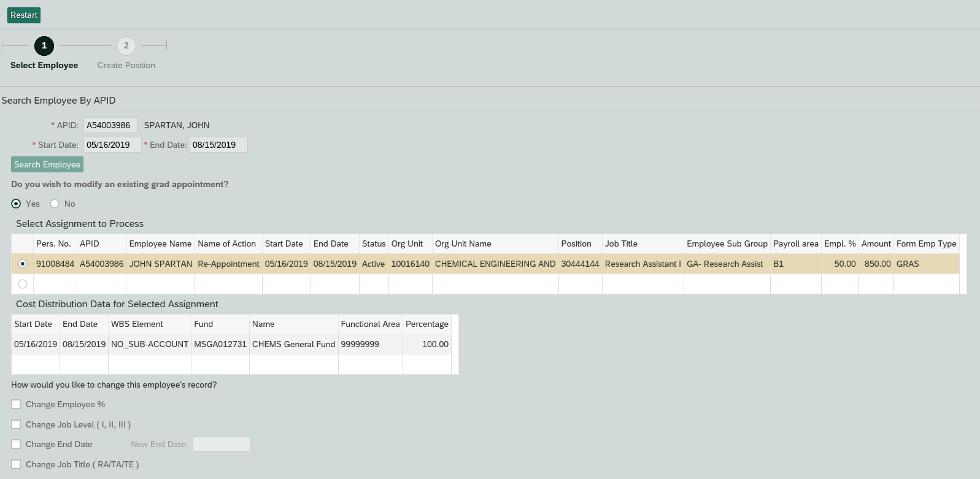Click the End Date input field
Screen dimensions: 980x479
(218, 145)
